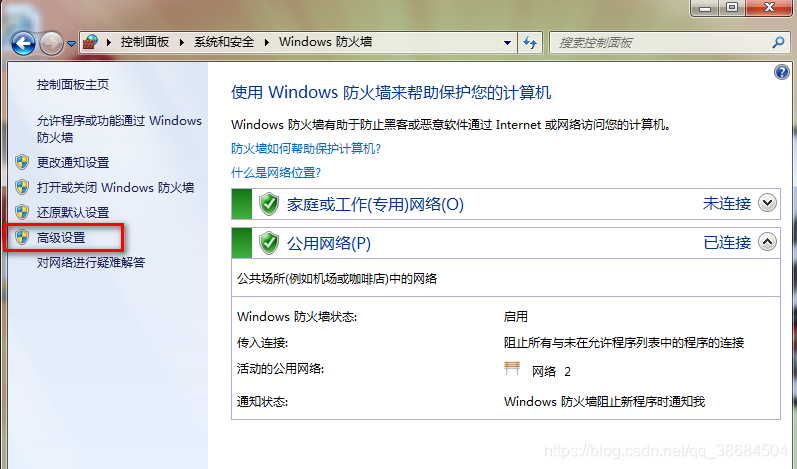Open 更改通知设置 link
This screenshot has width=797, height=469.
coord(73,163)
